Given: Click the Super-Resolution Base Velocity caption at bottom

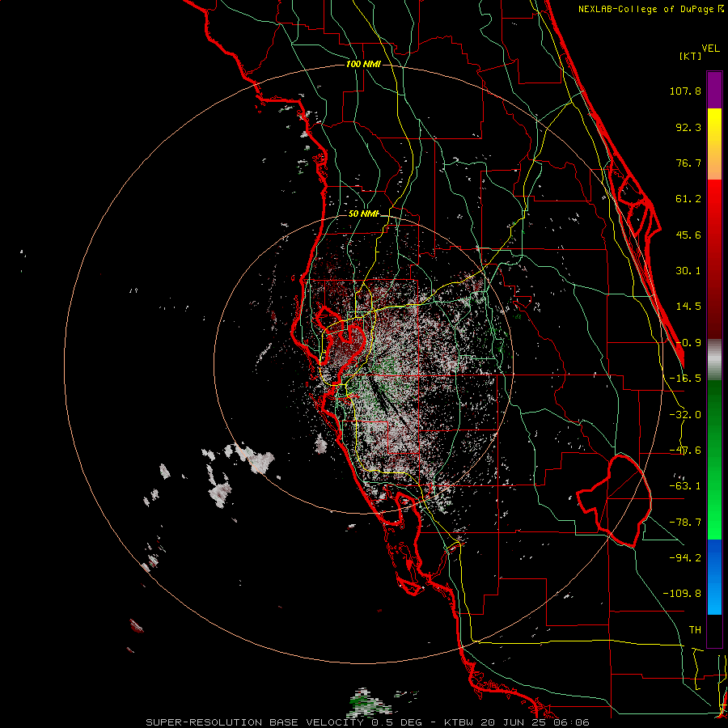Looking at the screenshot, I should (368, 722).
